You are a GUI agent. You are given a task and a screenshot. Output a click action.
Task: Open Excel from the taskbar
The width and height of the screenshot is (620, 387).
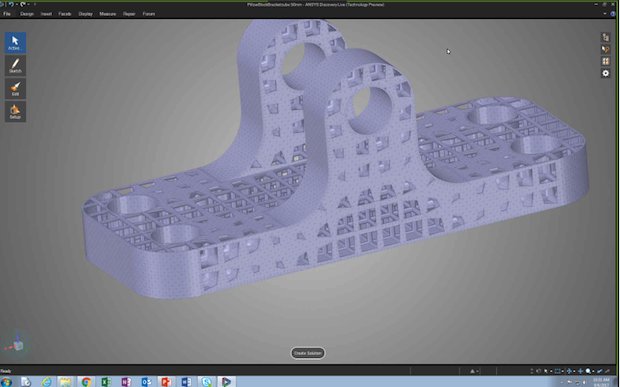(106, 381)
